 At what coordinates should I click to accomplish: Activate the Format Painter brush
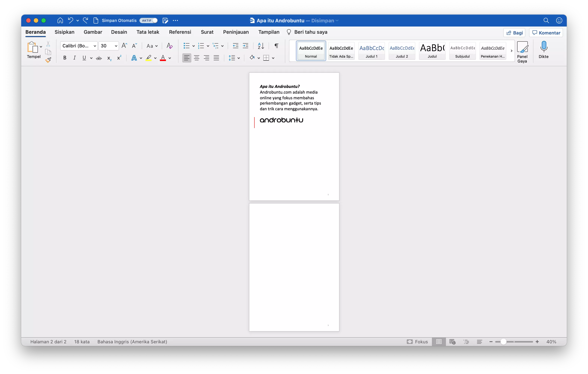point(48,60)
